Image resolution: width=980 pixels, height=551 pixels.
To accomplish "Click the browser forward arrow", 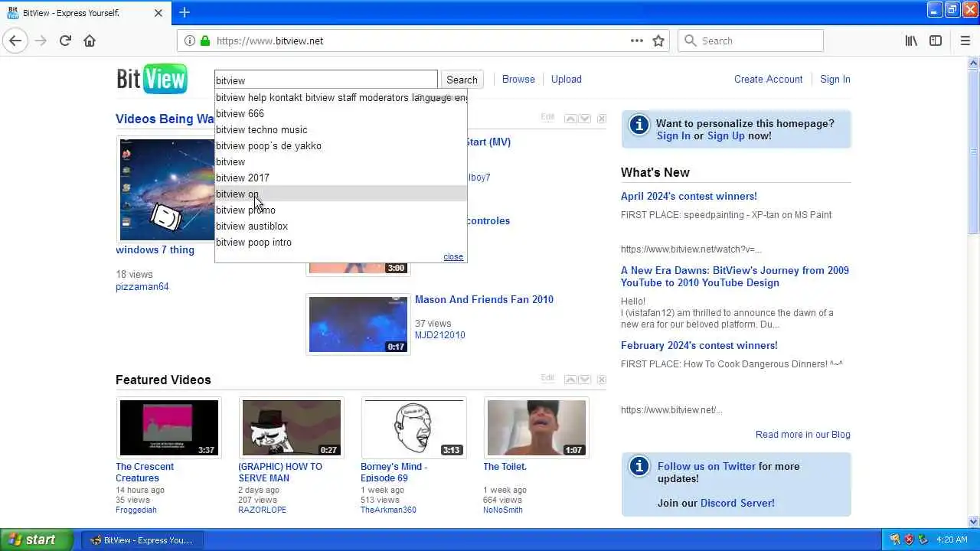I will [41, 41].
